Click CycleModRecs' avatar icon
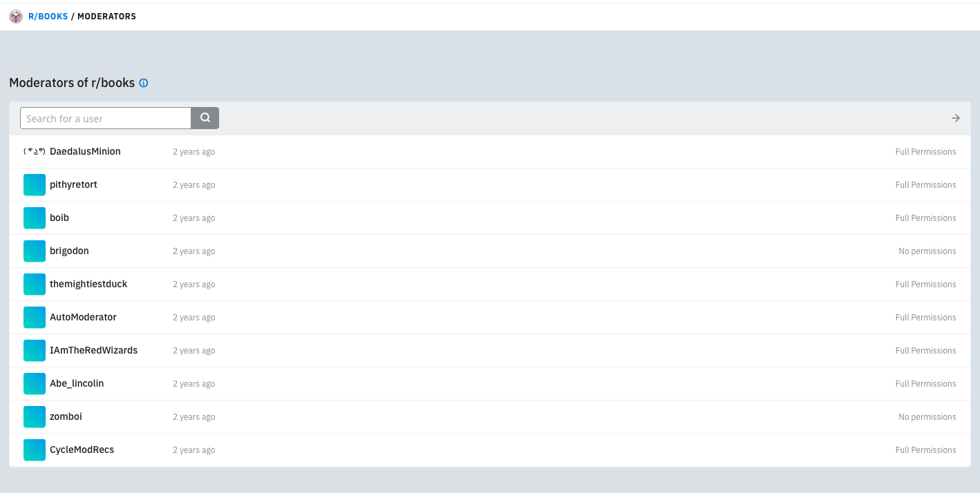The width and height of the screenshot is (980, 493). pos(35,450)
